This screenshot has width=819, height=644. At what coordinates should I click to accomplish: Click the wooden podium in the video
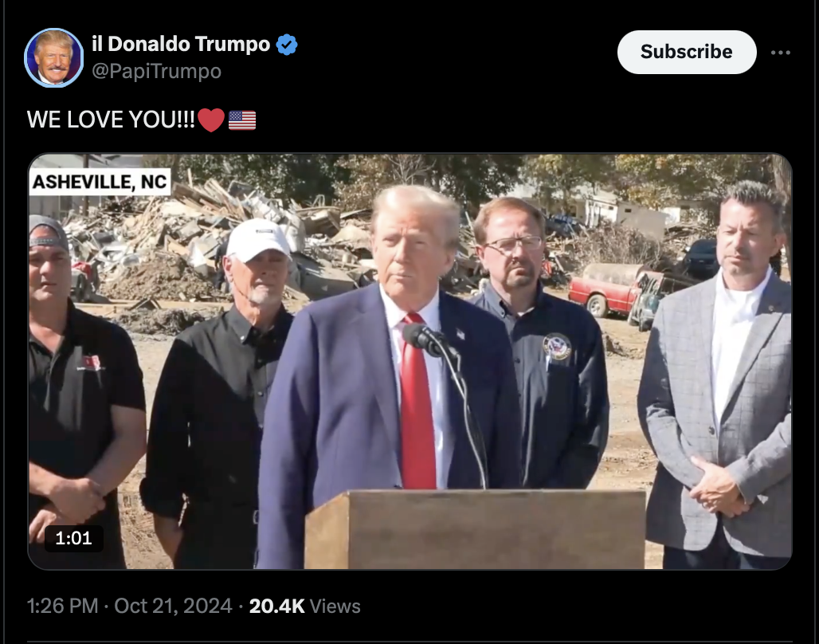click(475, 529)
